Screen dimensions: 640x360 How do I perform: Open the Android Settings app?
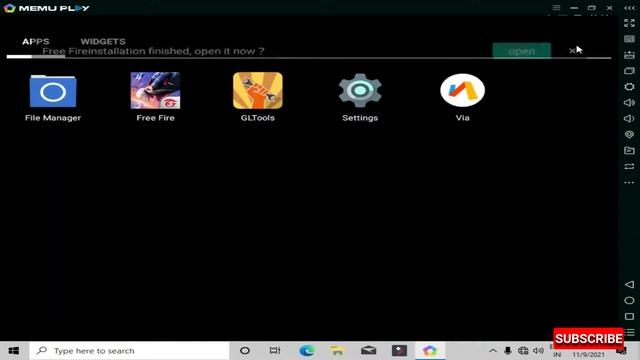pos(360,97)
